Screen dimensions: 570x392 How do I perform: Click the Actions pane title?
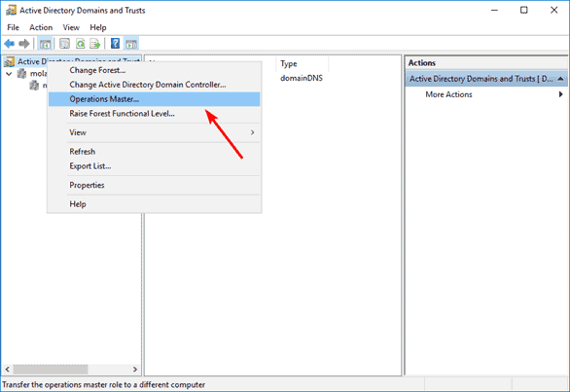[x=422, y=63]
